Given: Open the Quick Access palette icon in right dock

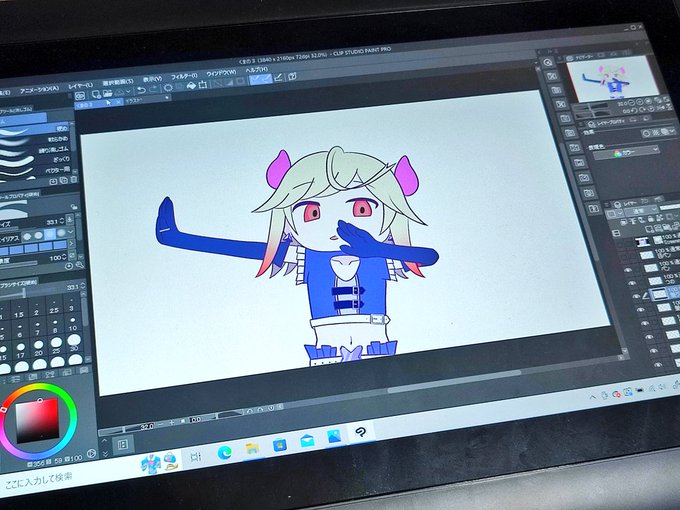Looking at the screenshot, I should 548,62.
